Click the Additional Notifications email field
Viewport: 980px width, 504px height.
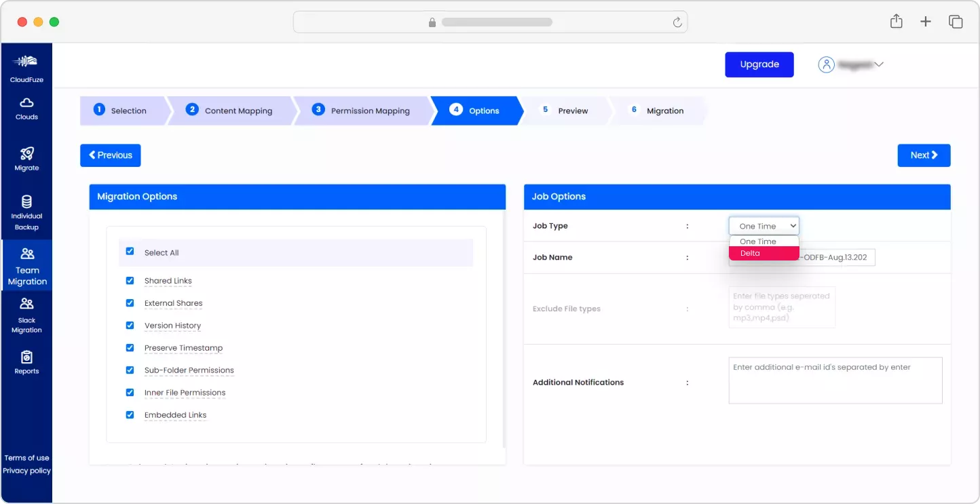835,381
